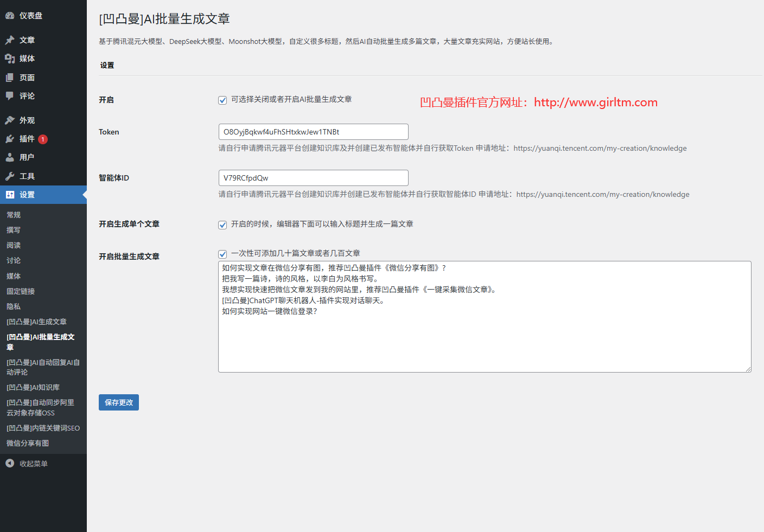Click the red 凹凸曼插件官方网址 text
Viewport: 764px width, 532px height.
(x=539, y=102)
